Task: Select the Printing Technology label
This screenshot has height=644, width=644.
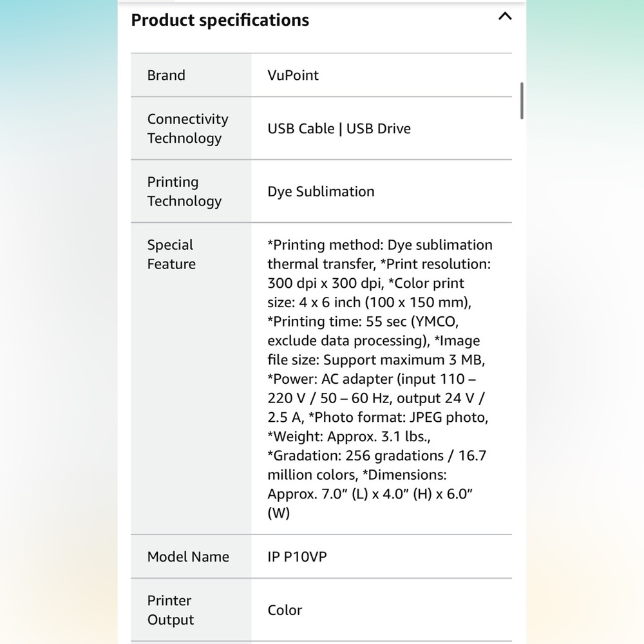Action: click(x=184, y=191)
